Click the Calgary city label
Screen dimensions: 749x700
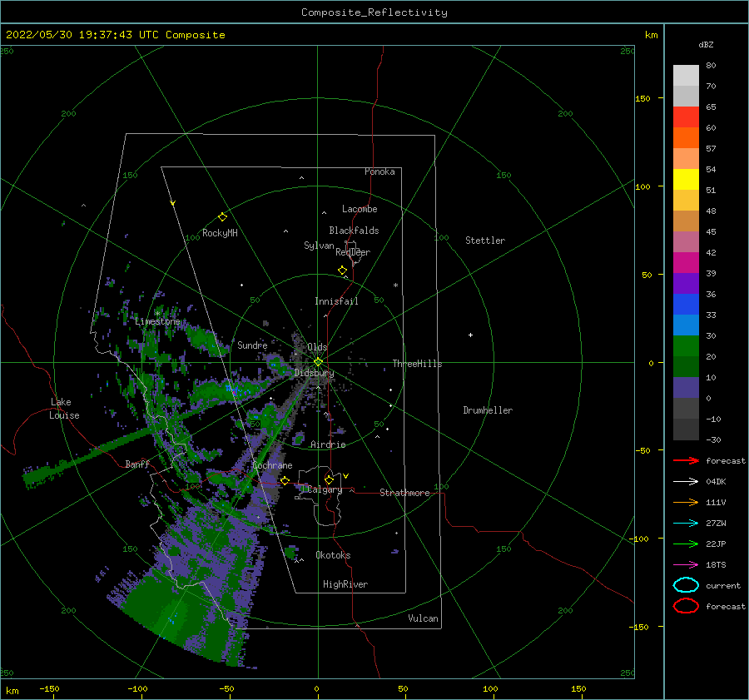pyautogui.click(x=325, y=489)
